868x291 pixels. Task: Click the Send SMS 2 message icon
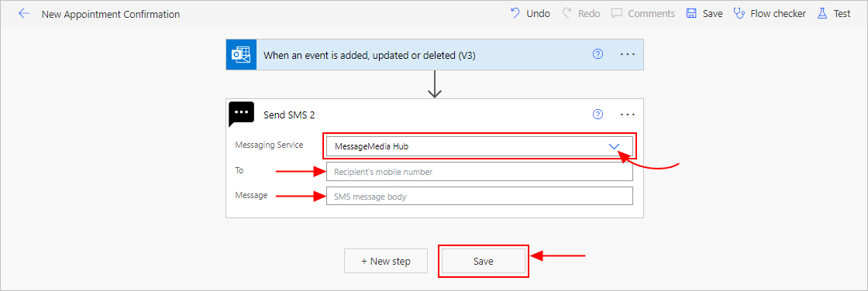(241, 114)
